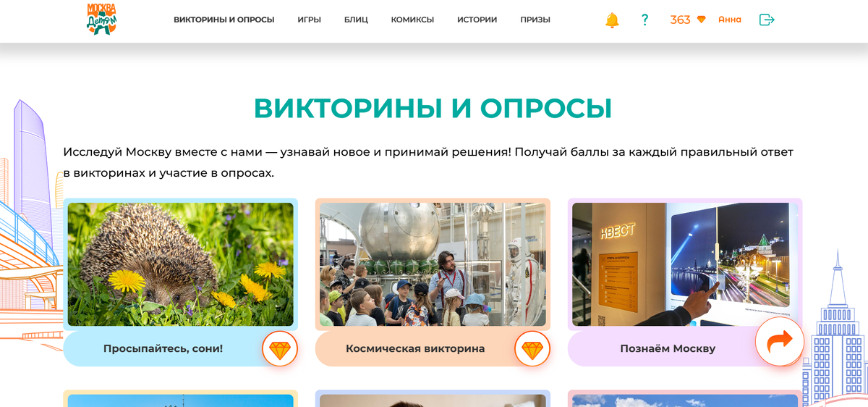The height and width of the screenshot is (407, 868).
Task: Click the orange diamond points icon beside 363
Action: (701, 20)
